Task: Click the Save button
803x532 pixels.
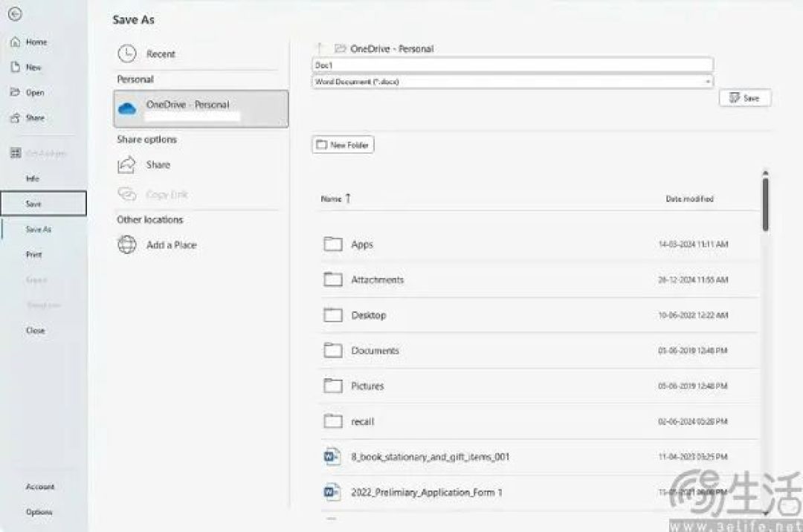Action: (745, 98)
